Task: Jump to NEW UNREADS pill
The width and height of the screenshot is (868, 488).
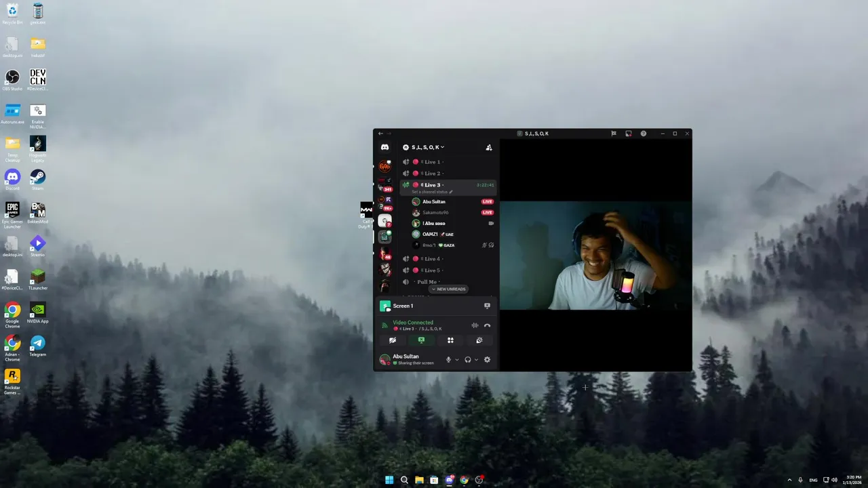Action: point(448,289)
